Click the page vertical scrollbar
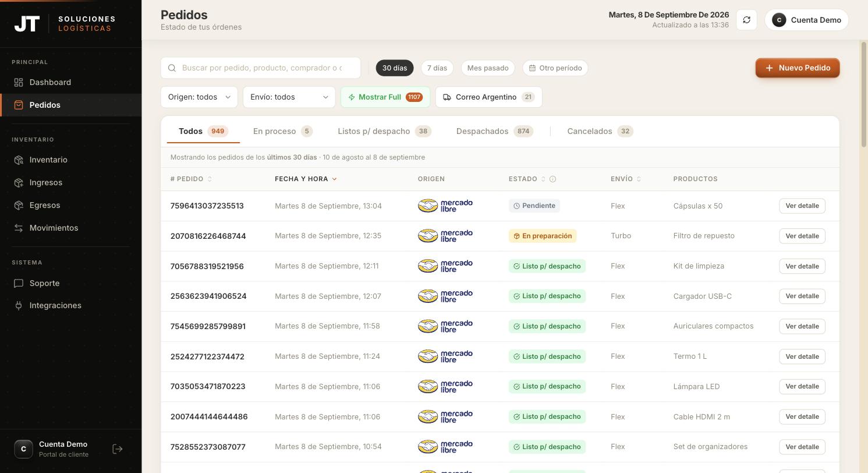The height and width of the screenshot is (473, 868). pos(864,94)
